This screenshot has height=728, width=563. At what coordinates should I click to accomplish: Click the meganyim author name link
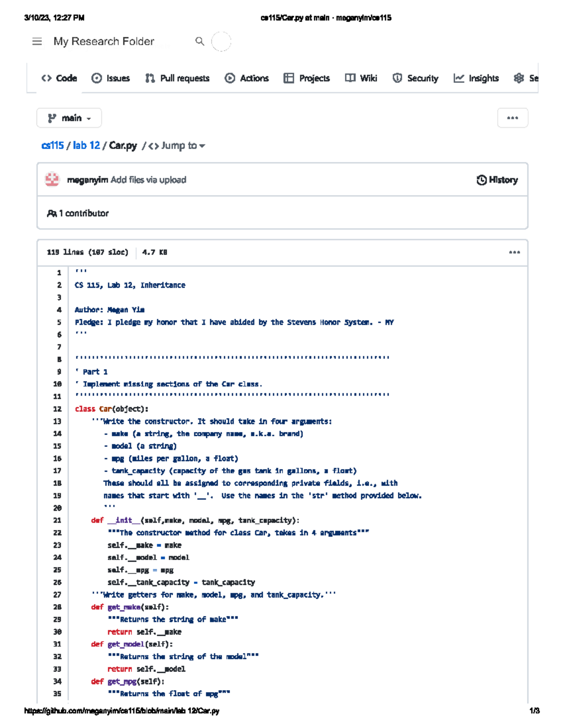tap(87, 180)
